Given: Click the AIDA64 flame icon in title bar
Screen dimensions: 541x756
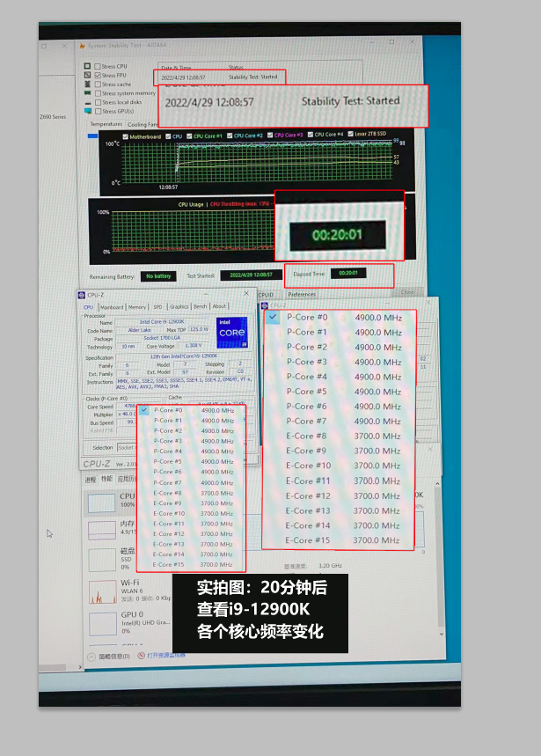Looking at the screenshot, I should [x=83, y=45].
